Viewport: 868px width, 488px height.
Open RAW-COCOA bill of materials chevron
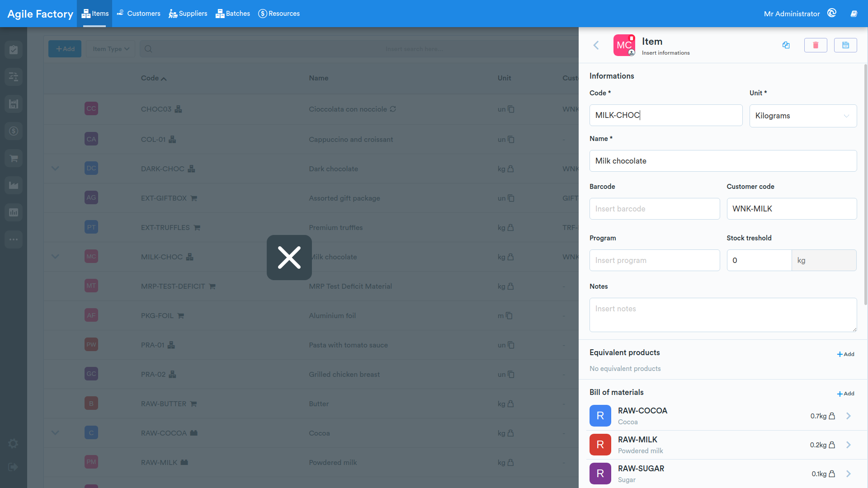click(849, 416)
